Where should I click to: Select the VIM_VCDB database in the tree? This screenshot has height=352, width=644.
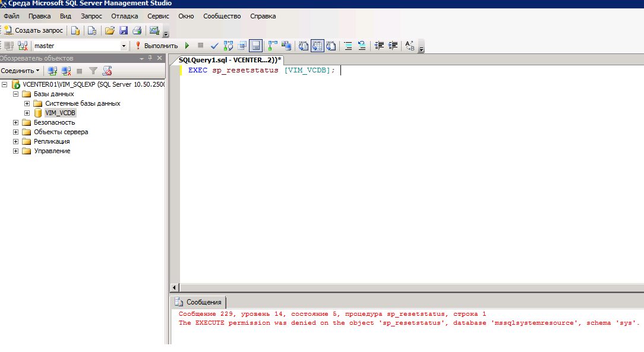tap(60, 113)
